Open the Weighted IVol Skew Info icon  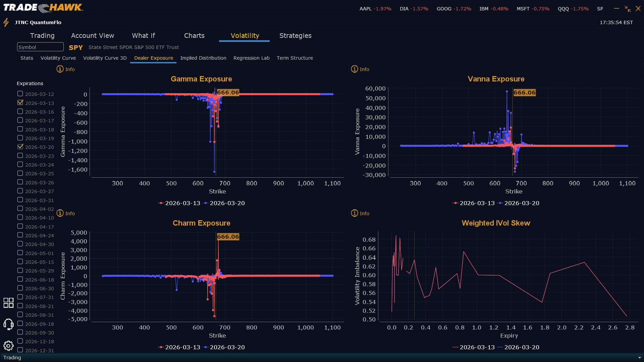tap(355, 213)
